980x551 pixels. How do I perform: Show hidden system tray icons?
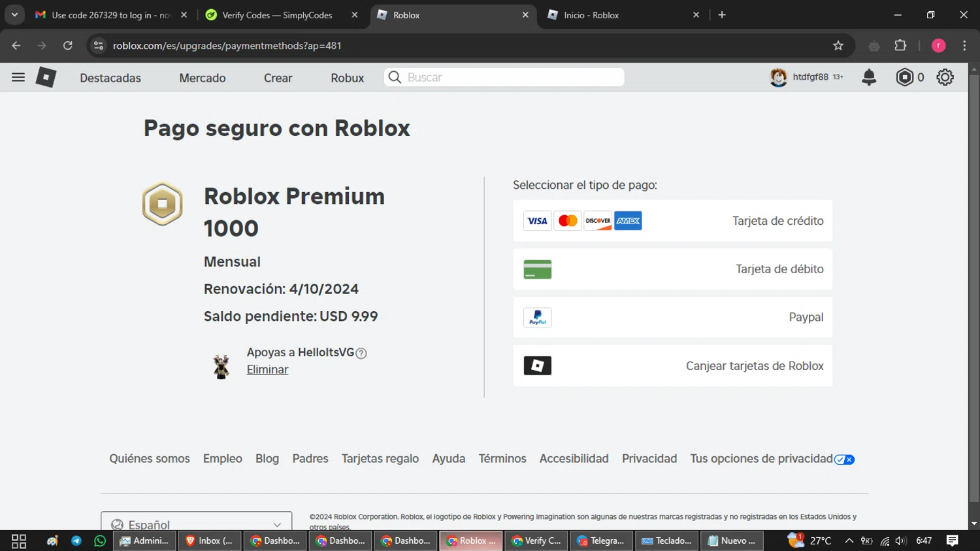click(x=849, y=541)
